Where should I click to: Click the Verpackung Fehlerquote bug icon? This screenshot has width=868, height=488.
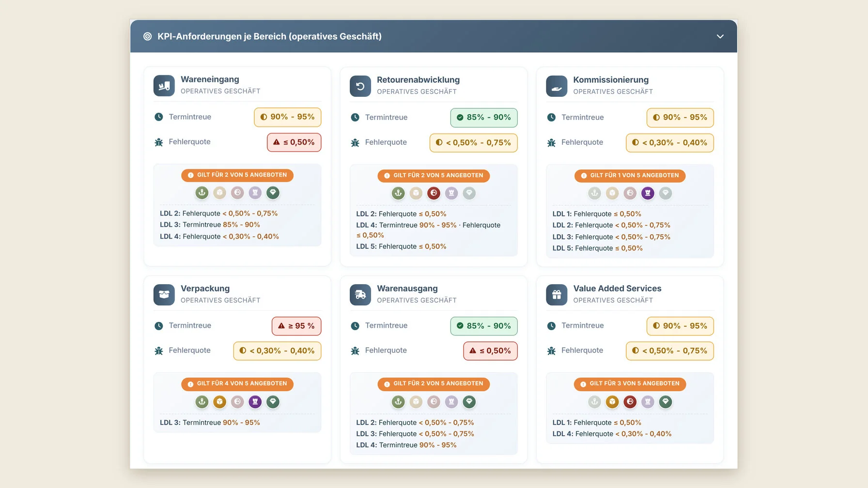tap(159, 351)
